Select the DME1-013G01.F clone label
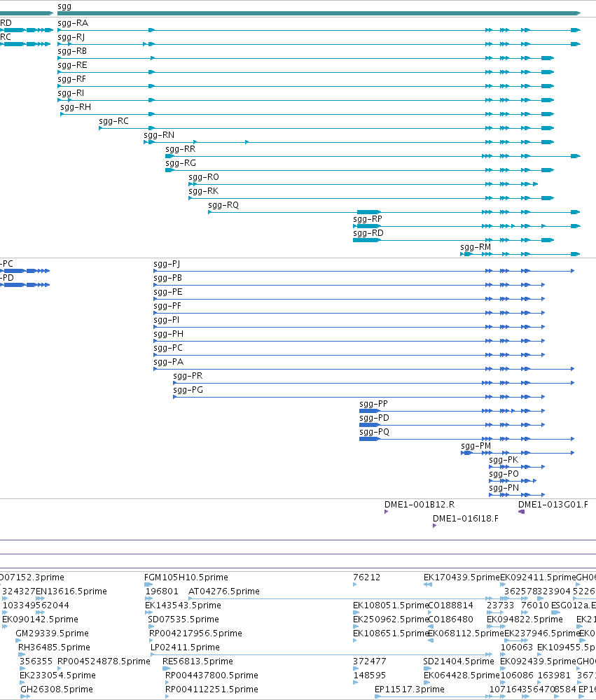Screen dimensions: 596x700 click(x=553, y=505)
